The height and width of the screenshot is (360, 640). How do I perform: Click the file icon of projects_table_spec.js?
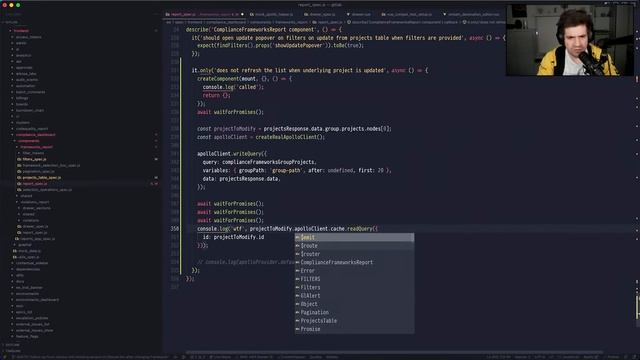pos(19,178)
